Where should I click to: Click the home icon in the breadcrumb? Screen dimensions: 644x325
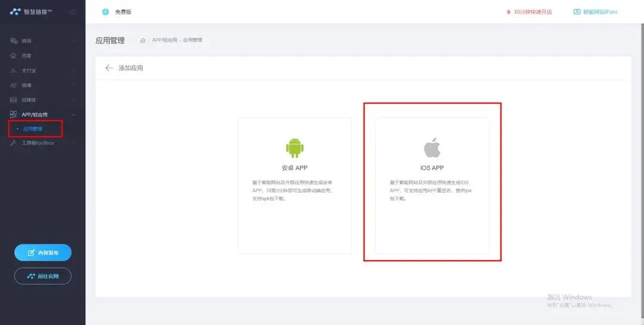(x=143, y=41)
